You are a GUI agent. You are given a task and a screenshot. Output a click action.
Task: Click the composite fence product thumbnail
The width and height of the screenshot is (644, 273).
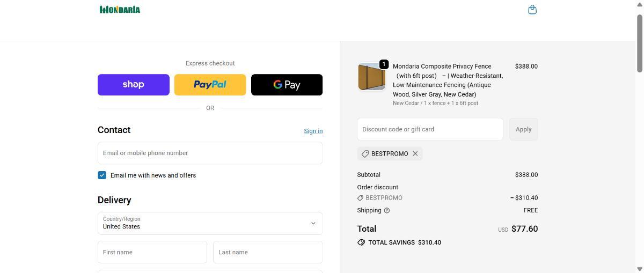(x=371, y=77)
